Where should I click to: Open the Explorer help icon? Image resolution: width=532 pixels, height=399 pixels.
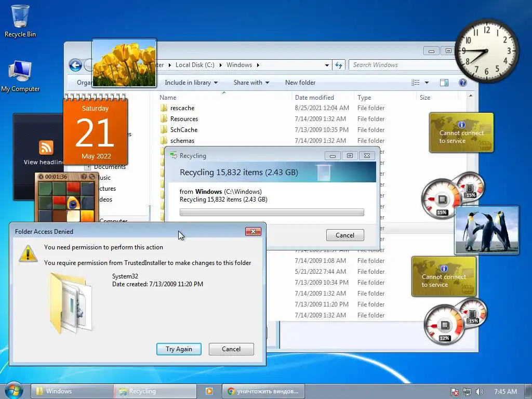pos(462,83)
